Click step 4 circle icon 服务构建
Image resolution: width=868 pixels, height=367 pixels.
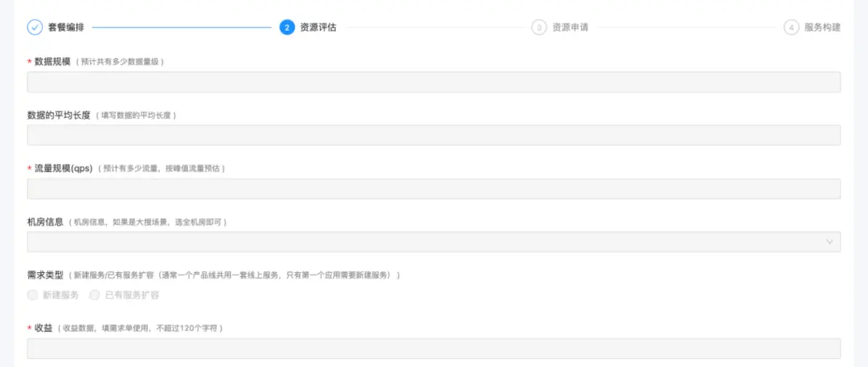pyautogui.click(x=791, y=27)
